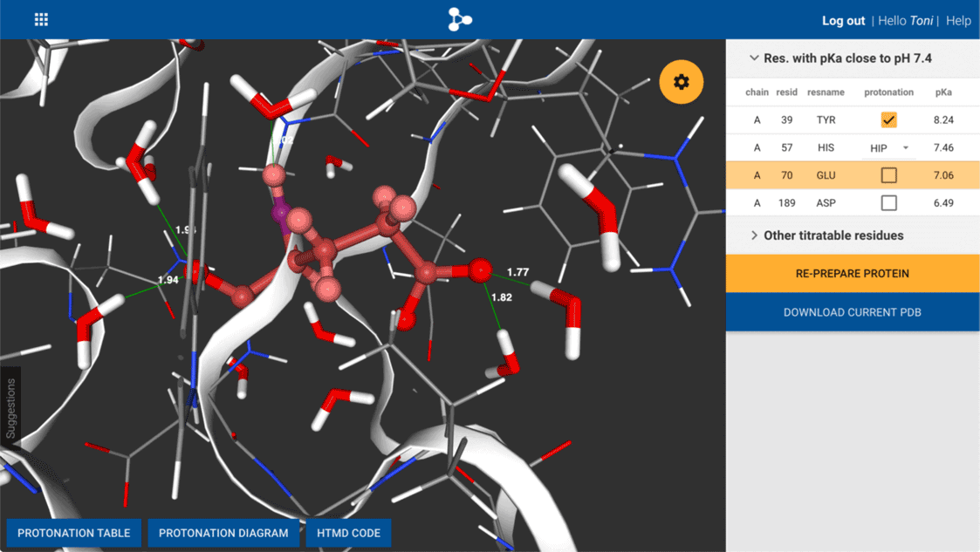Enable protonation checkbox for GLU 70

(x=888, y=175)
